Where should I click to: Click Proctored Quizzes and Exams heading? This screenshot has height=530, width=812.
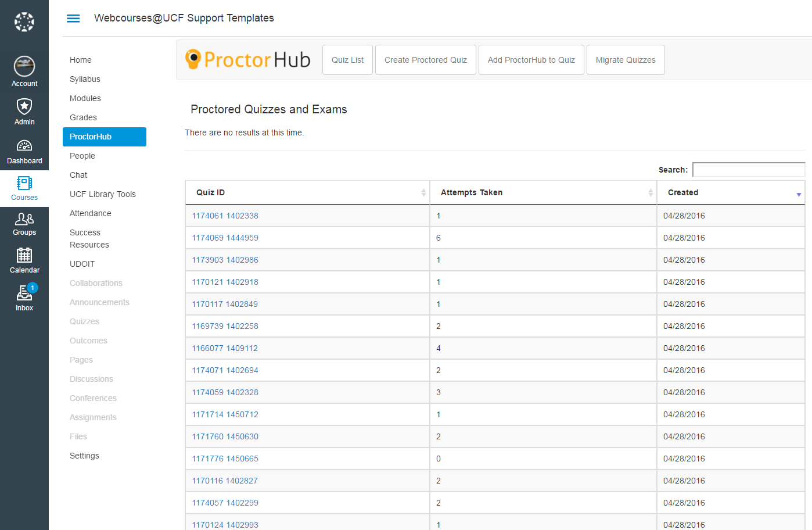click(x=269, y=109)
